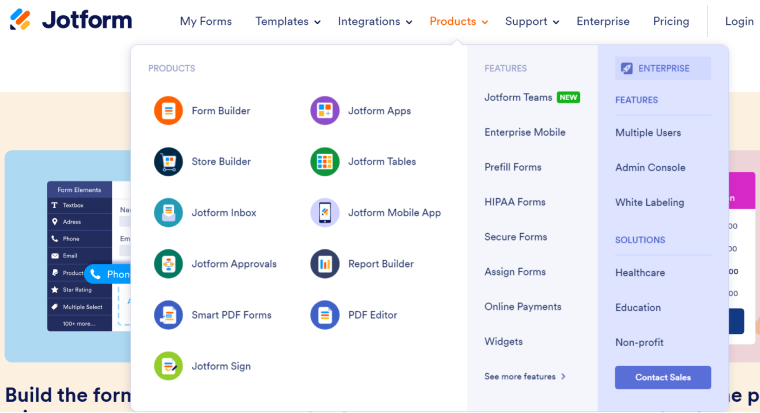Click See more features link

(520, 376)
